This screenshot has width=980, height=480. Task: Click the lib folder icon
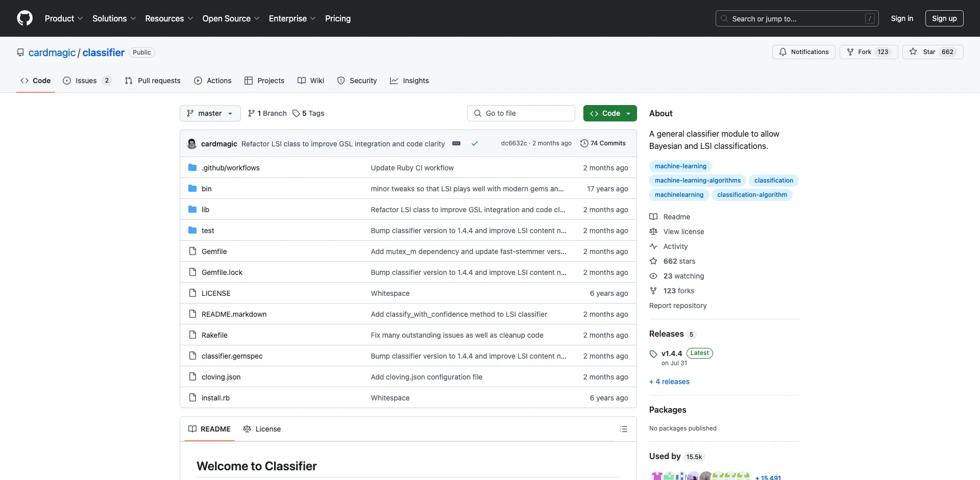click(x=192, y=210)
